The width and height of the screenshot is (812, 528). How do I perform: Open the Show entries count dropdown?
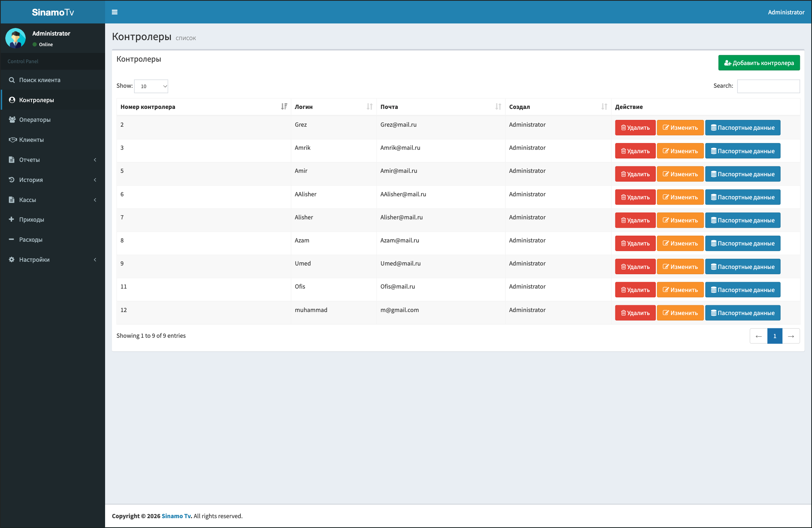[151, 86]
